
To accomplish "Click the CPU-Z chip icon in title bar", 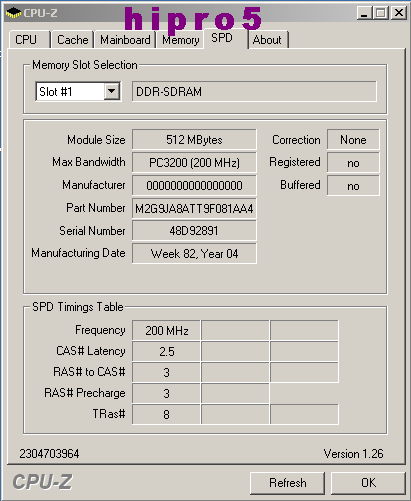I will (x=13, y=13).
